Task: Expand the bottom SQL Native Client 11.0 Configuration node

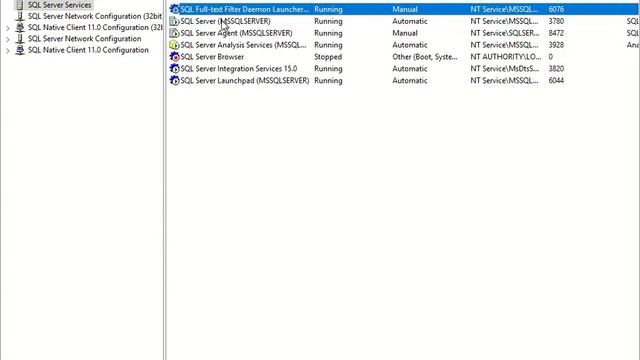Action: 8,51
